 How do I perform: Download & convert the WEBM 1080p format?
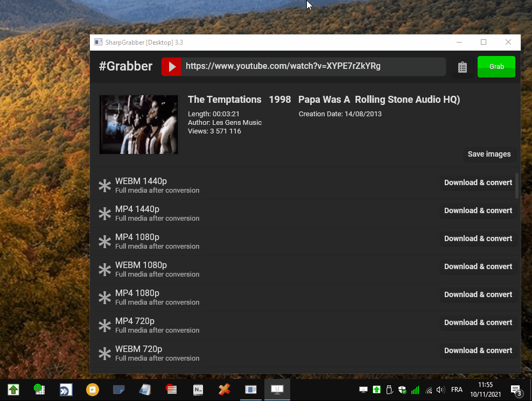[478, 266]
